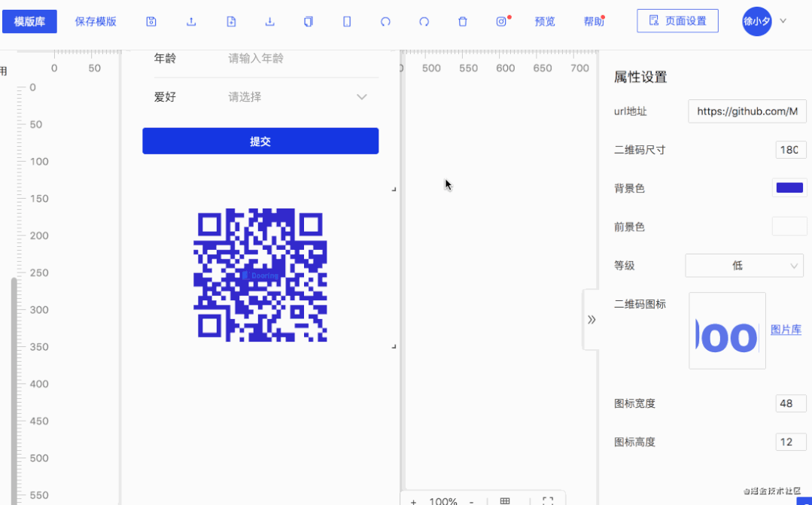Click the new file with plus icon

click(x=231, y=21)
